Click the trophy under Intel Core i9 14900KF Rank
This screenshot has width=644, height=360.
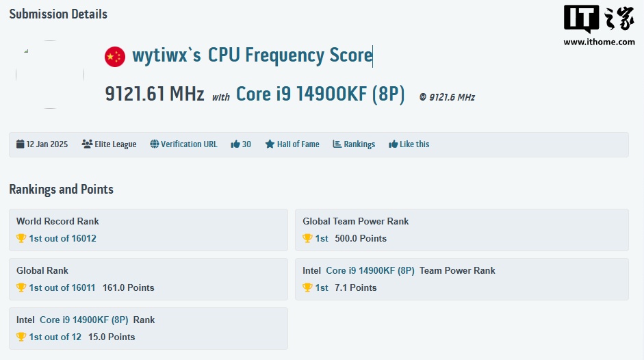tap(21, 337)
